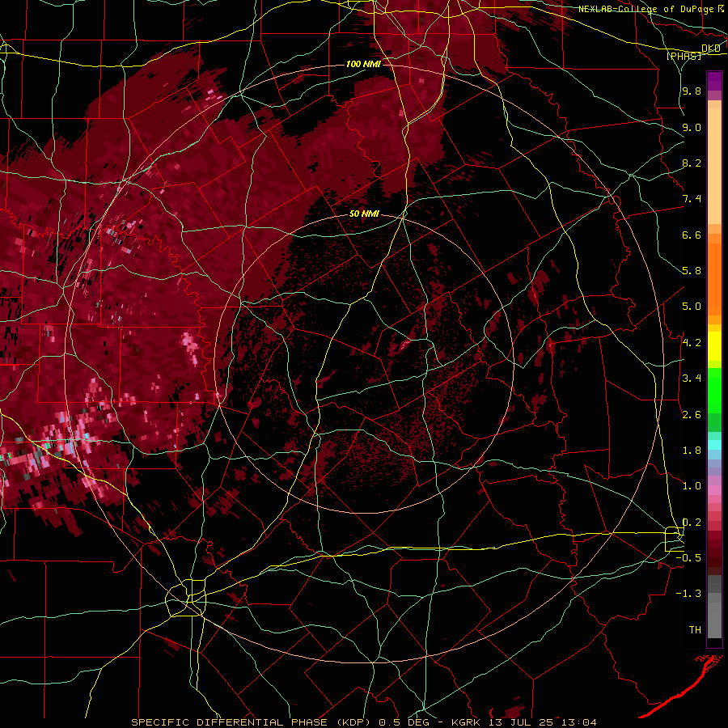Image resolution: width=728 pixels, height=728 pixels.
Task: Click the -1.3 scale value
Action: pyautogui.click(x=688, y=594)
